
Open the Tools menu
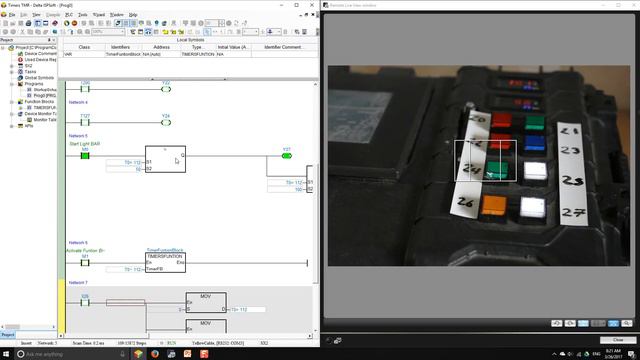(x=83, y=15)
